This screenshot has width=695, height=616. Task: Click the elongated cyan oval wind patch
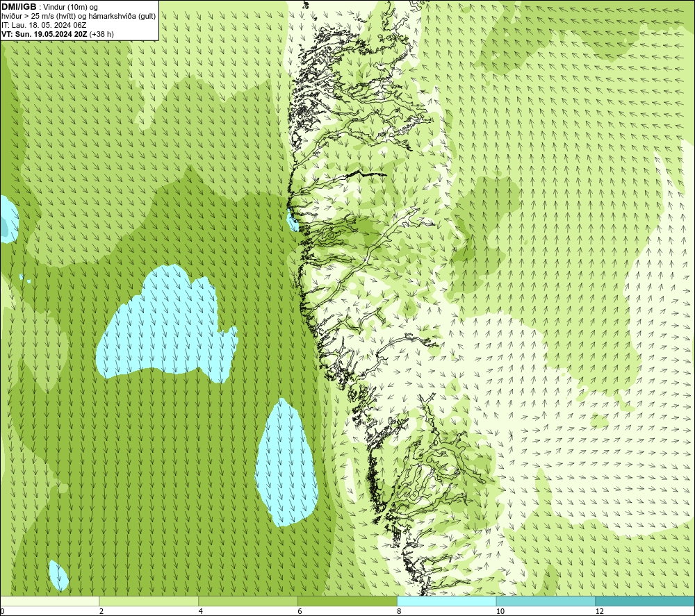287,463
